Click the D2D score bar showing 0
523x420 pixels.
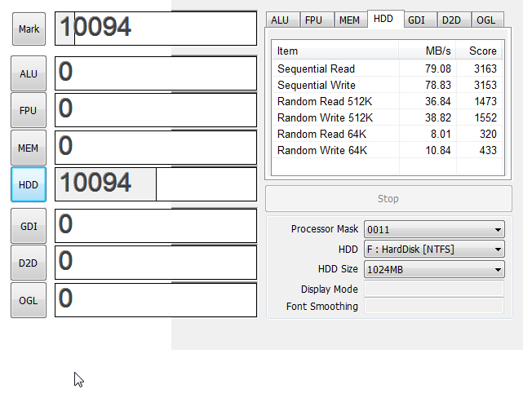(156, 263)
